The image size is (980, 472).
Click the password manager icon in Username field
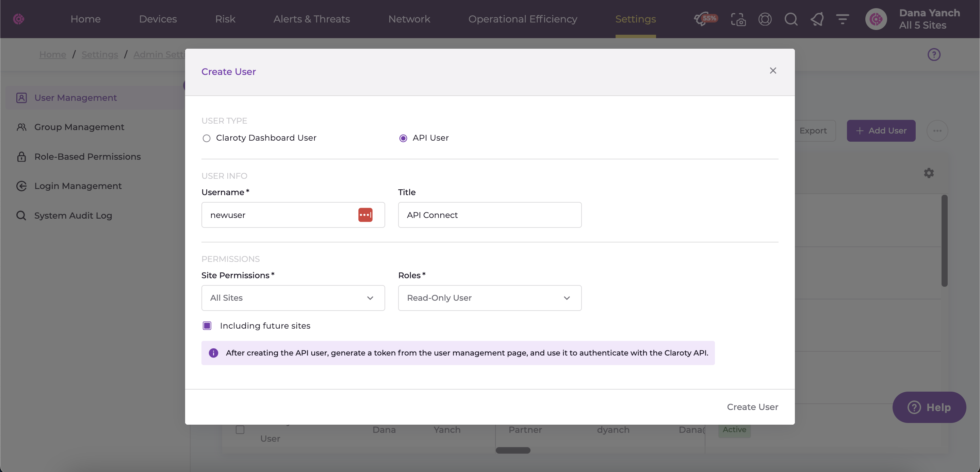[365, 215]
